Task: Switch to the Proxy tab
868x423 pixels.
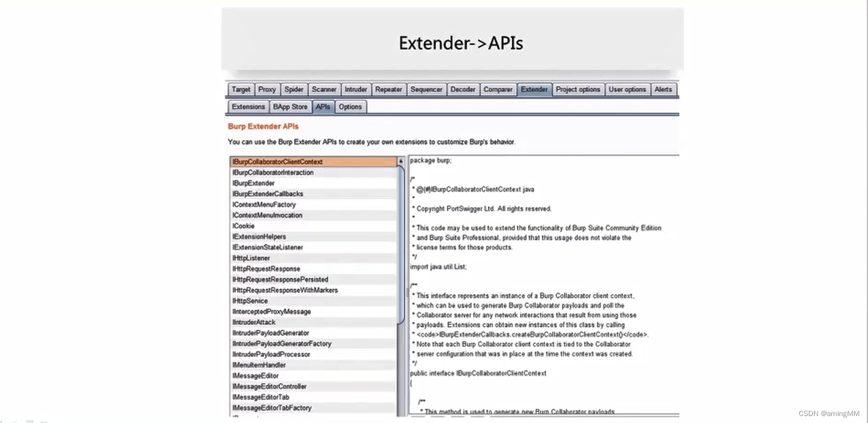Action: click(267, 89)
